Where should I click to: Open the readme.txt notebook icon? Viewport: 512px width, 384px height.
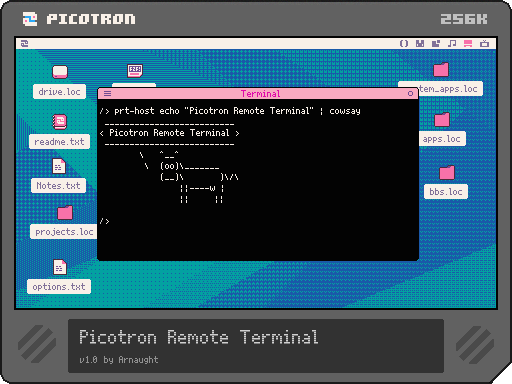coord(60,122)
